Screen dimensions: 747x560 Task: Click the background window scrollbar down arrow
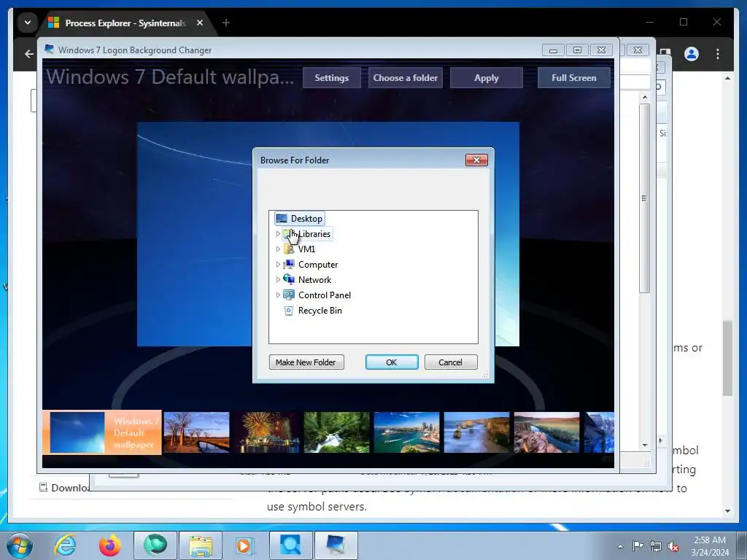645,446
